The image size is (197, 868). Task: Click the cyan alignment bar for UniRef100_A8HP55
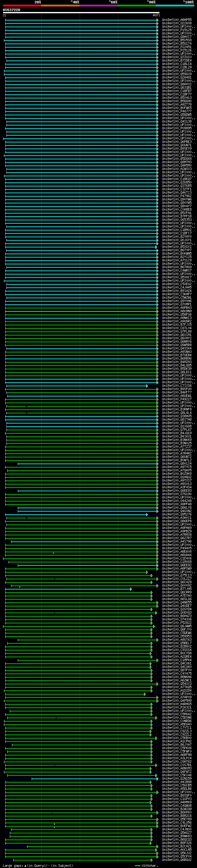tap(81, 20)
